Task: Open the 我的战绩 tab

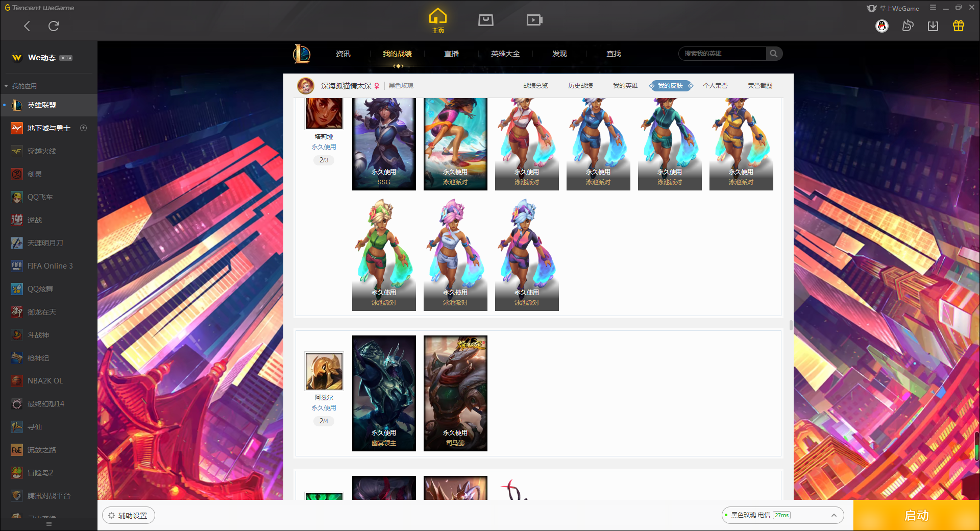Action: [x=397, y=54]
